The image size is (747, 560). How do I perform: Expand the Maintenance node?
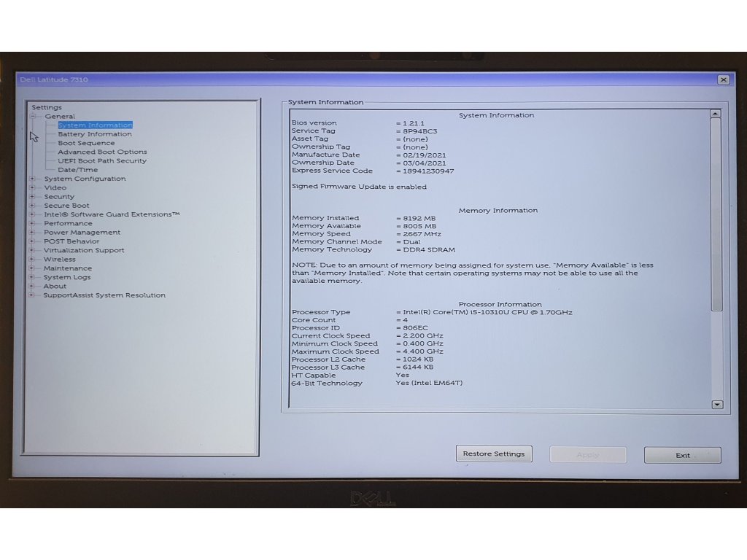pyautogui.click(x=32, y=268)
